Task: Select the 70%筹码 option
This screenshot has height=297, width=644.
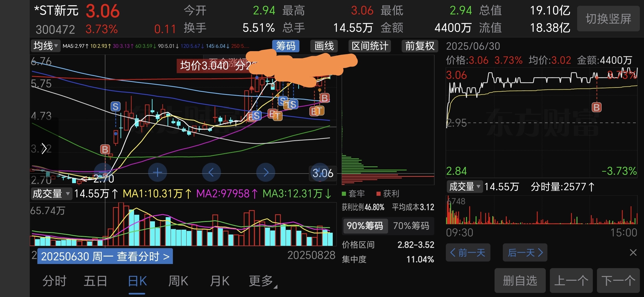Action: point(411,226)
